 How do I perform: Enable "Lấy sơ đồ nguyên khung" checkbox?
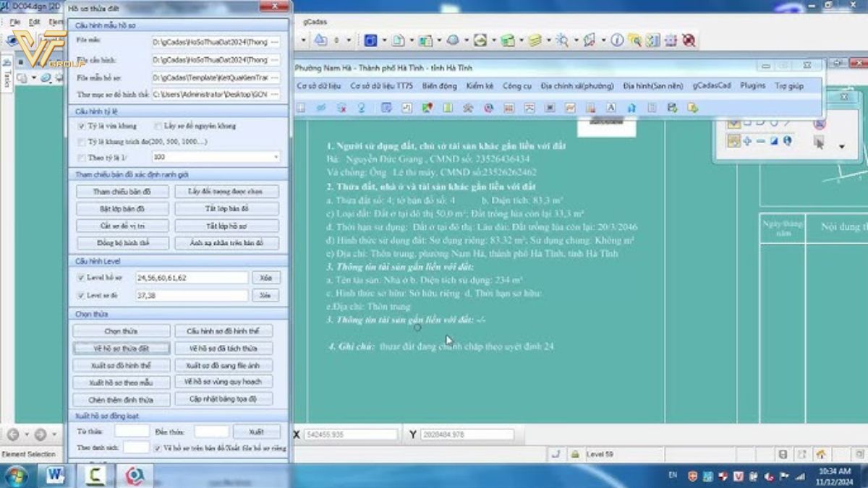158,126
